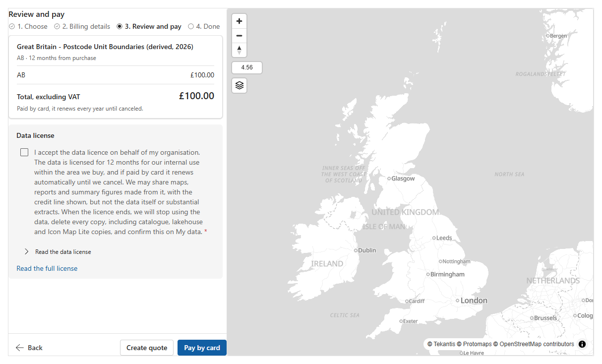The image size is (602, 364).
Task: Reset map bearing with compass icon
Action: tap(239, 50)
